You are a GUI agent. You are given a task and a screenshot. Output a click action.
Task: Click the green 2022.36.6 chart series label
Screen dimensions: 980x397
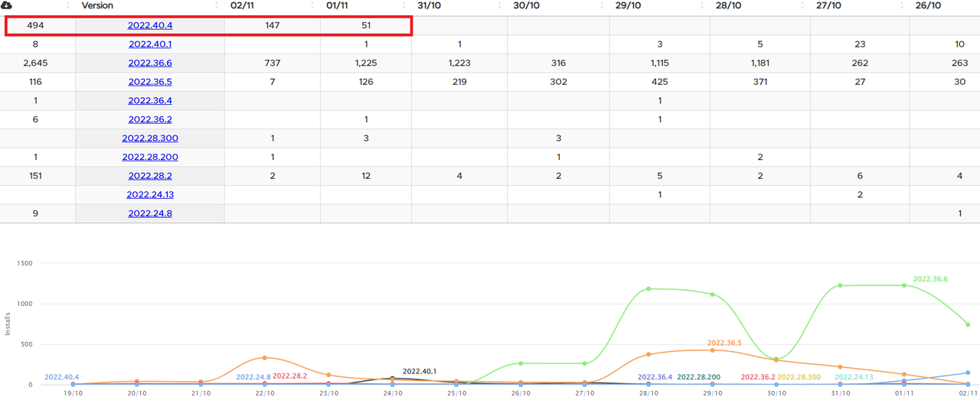(930, 279)
